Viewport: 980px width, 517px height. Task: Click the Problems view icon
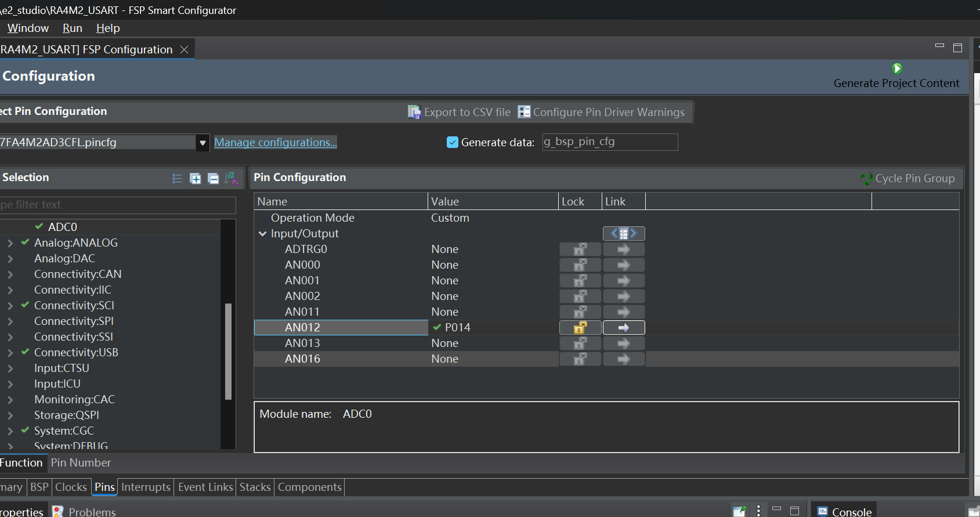coord(58,511)
